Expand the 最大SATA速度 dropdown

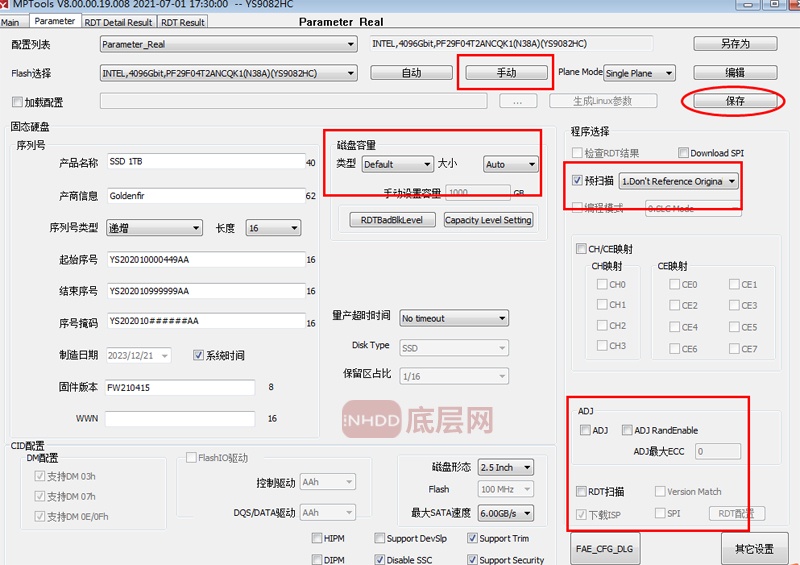tap(506, 513)
